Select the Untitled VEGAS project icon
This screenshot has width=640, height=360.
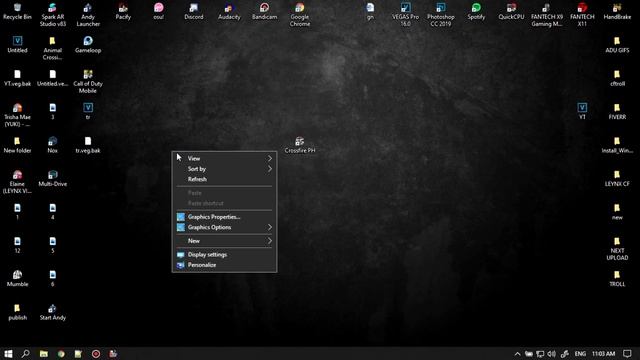(17, 44)
